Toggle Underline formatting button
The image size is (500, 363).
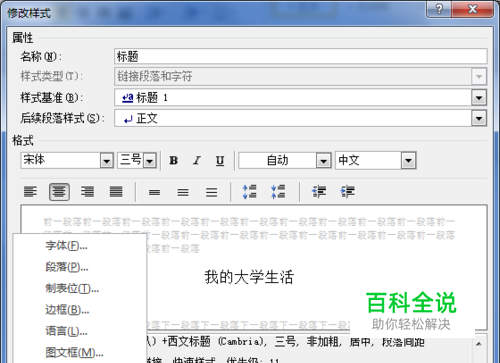[x=220, y=160]
